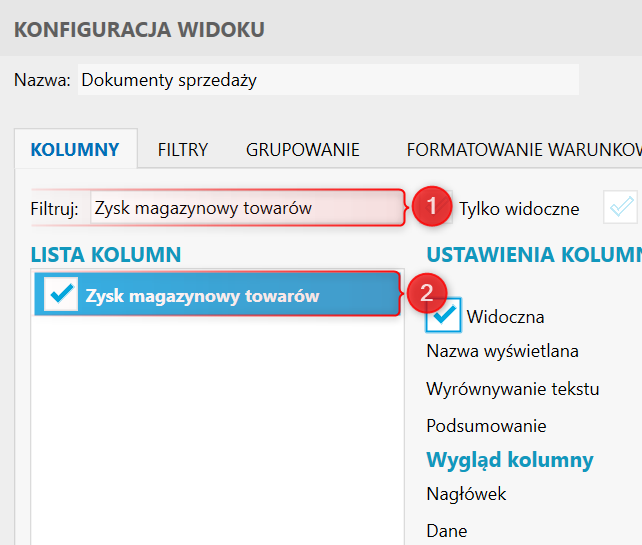Click the KONFIGURACJA WIDOKU title
The height and width of the screenshot is (545, 642).
[139, 29]
